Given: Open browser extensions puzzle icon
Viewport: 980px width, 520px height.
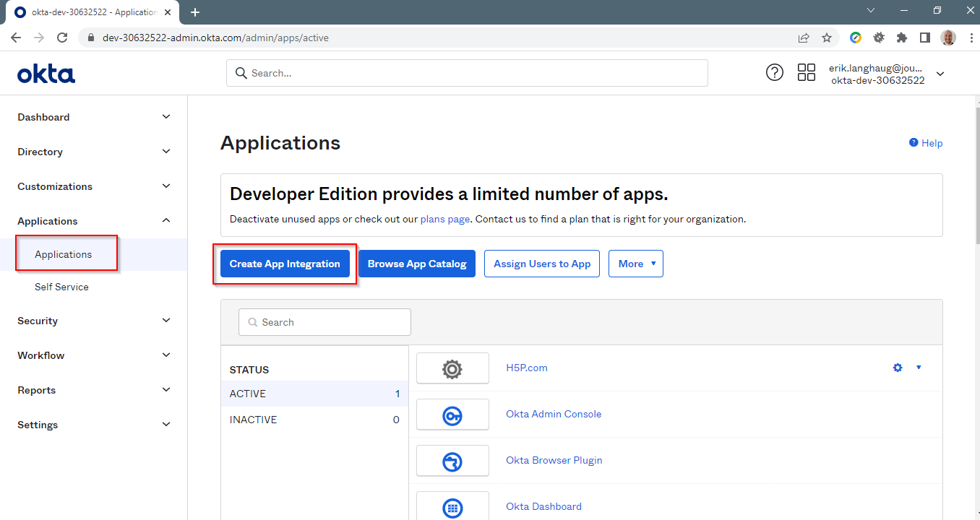Looking at the screenshot, I should (902, 38).
